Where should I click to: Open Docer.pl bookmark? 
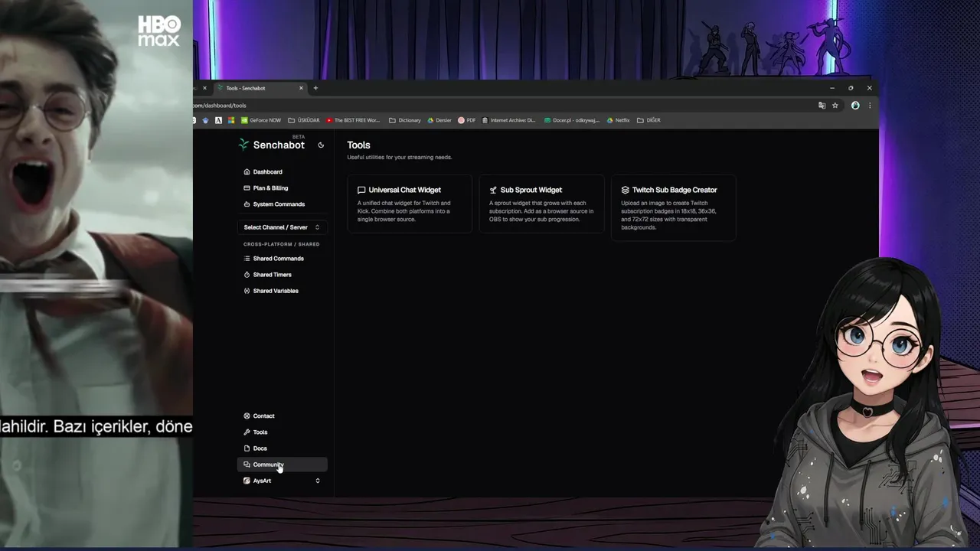pos(572,120)
